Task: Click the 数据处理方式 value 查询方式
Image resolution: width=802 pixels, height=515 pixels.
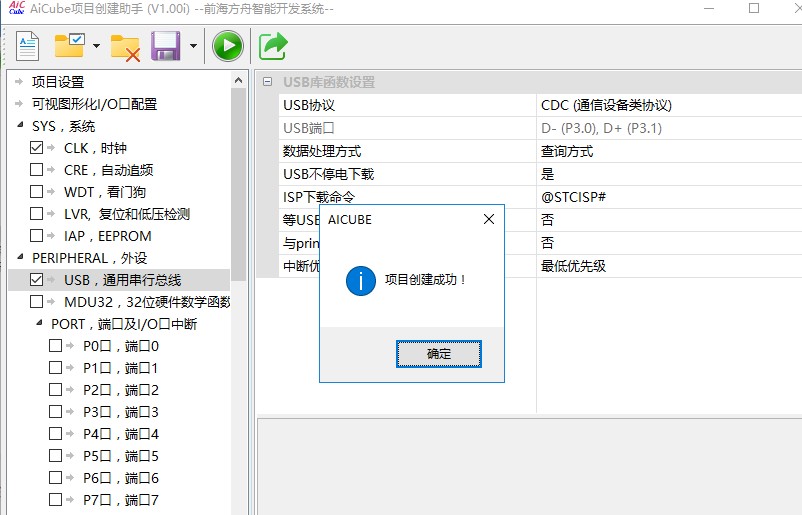Action: [567, 151]
